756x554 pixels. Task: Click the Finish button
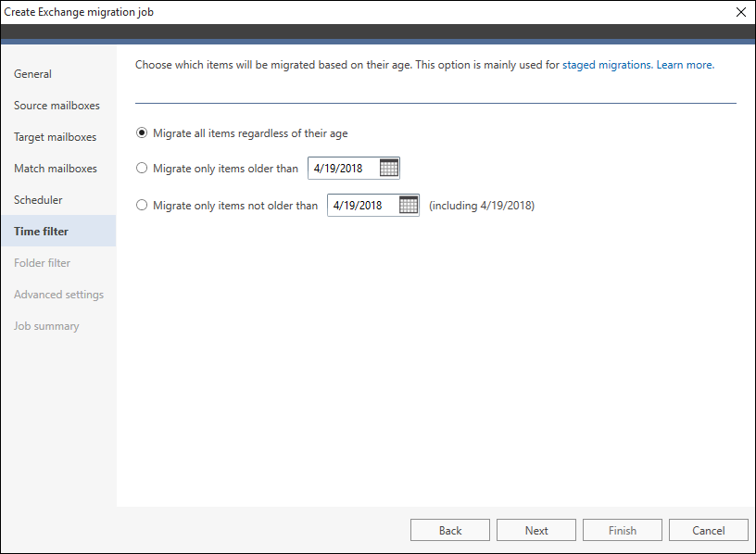pos(623,530)
